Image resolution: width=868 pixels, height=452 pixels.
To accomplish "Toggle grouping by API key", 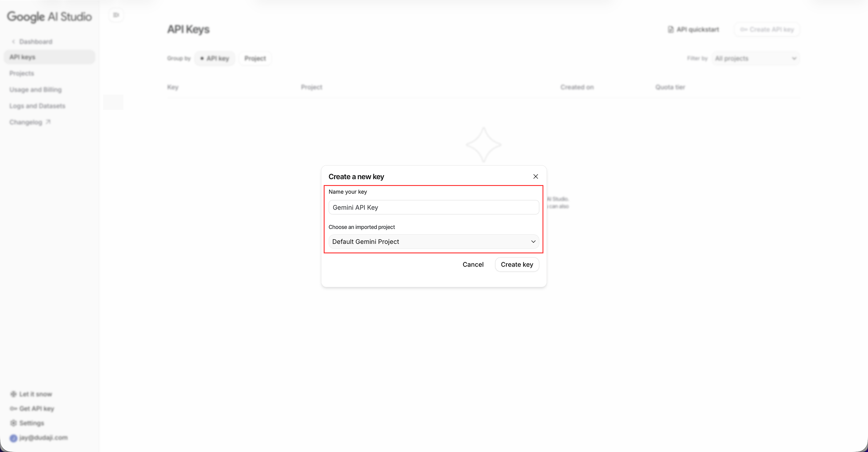I will point(215,58).
